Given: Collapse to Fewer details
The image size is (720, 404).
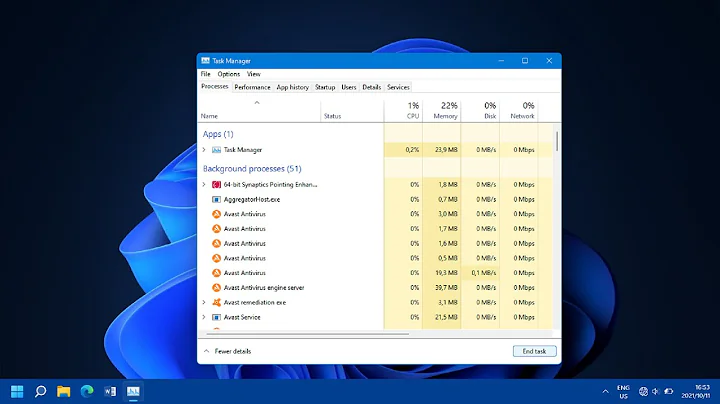Looking at the screenshot, I should pyautogui.click(x=227, y=351).
